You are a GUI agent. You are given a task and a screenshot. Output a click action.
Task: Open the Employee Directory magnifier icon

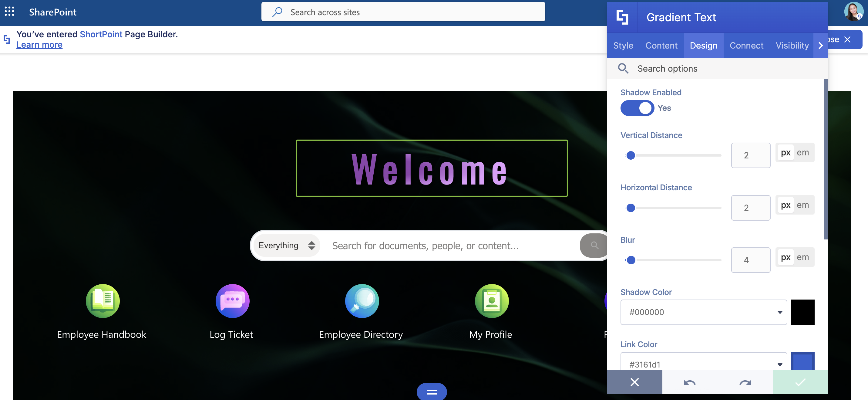point(362,301)
